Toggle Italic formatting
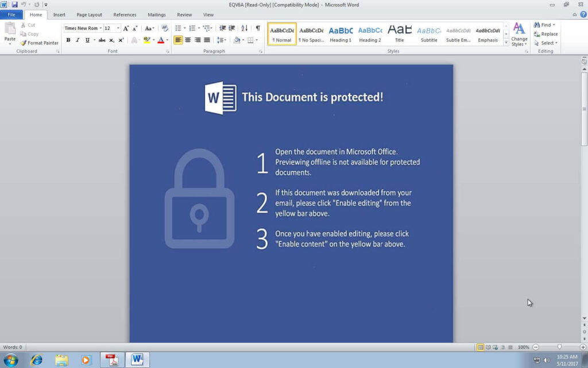The image size is (588, 368). pyautogui.click(x=78, y=40)
